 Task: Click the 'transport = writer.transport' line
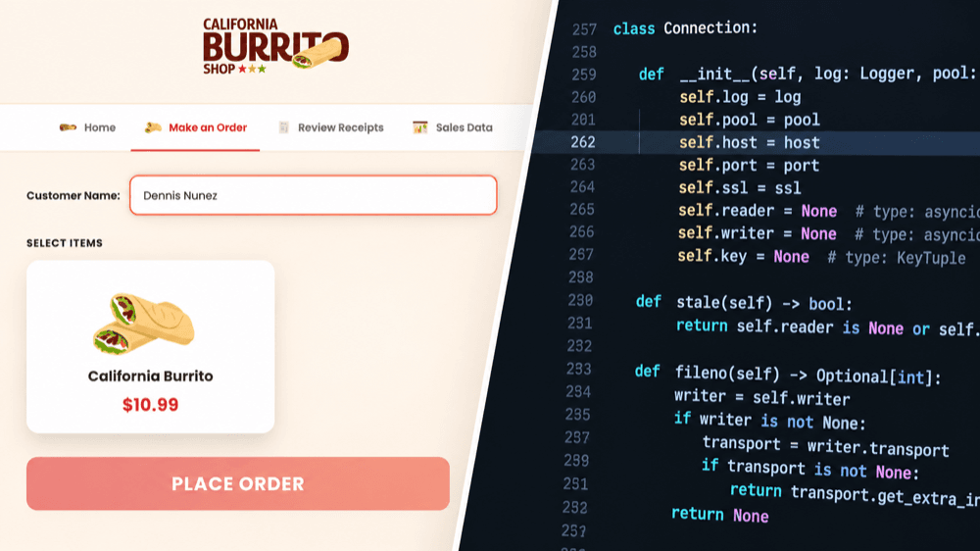[825, 446]
